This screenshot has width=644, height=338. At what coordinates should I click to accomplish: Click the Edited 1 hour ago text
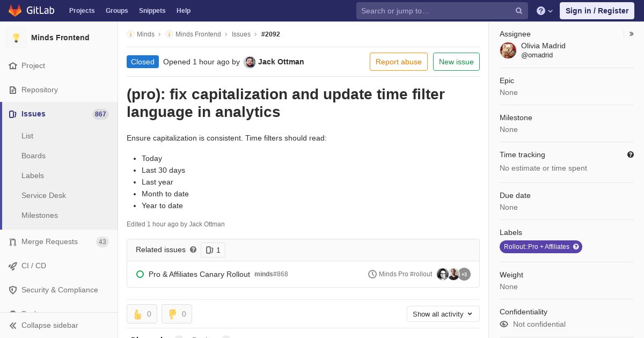[175, 224]
